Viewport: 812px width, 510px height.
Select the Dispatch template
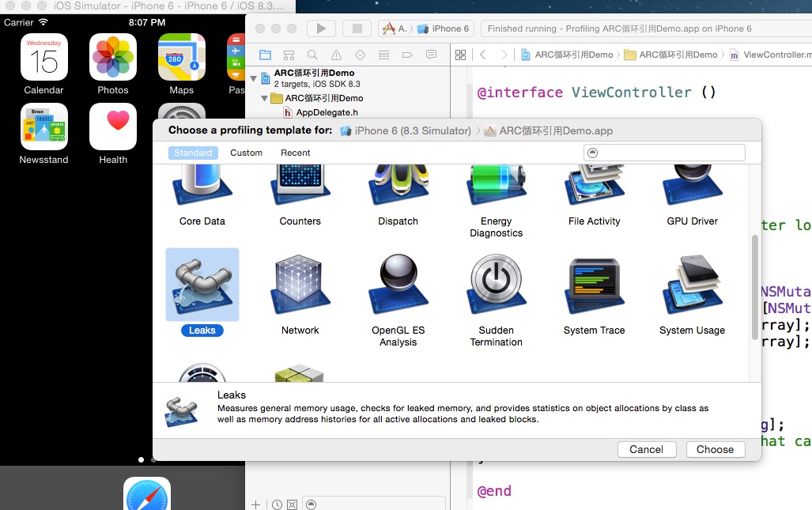point(398,196)
